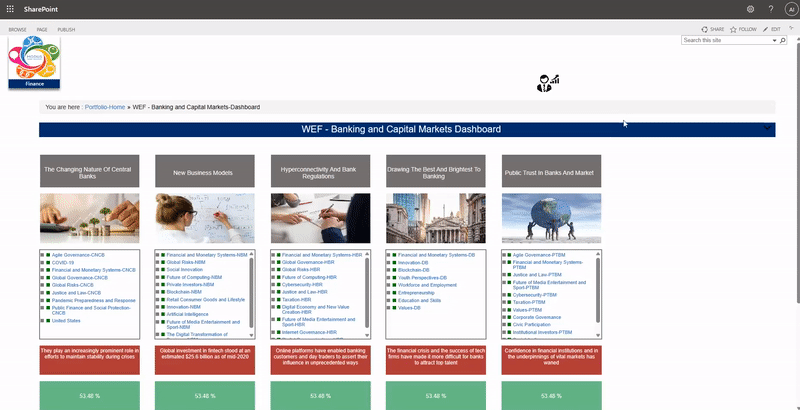800x410 pixels.
Task: Click the woman at whiteboard thumbnail
Action: (205, 218)
